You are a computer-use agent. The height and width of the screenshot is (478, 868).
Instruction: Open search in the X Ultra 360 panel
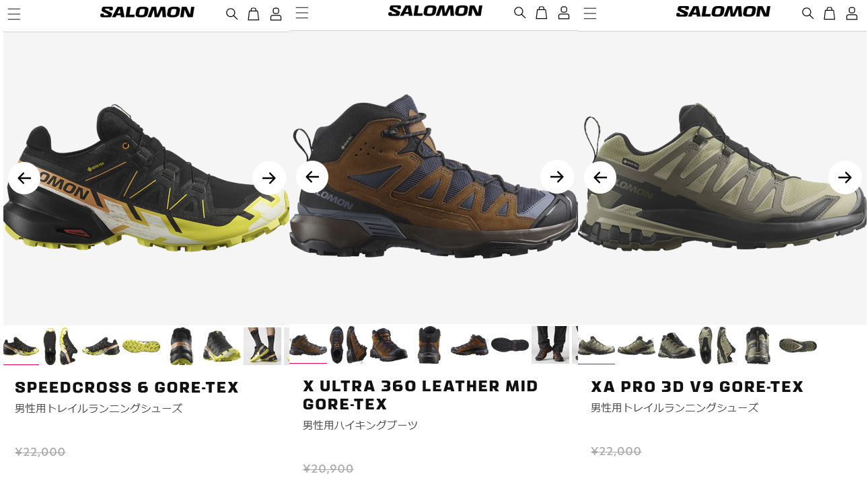coord(519,13)
